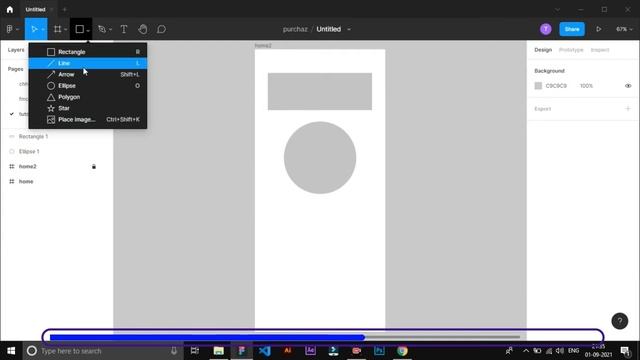Choose Ellipse from shape menu

(88, 86)
